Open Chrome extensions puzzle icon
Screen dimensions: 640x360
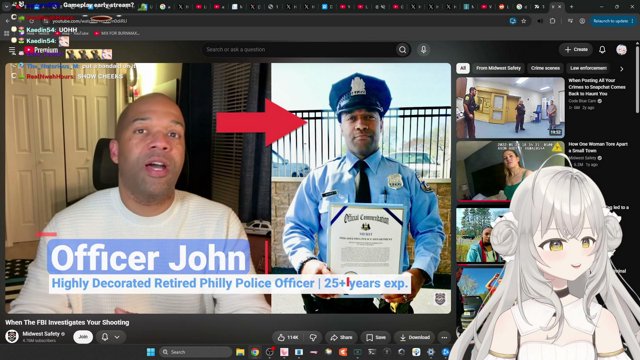pos(552,21)
